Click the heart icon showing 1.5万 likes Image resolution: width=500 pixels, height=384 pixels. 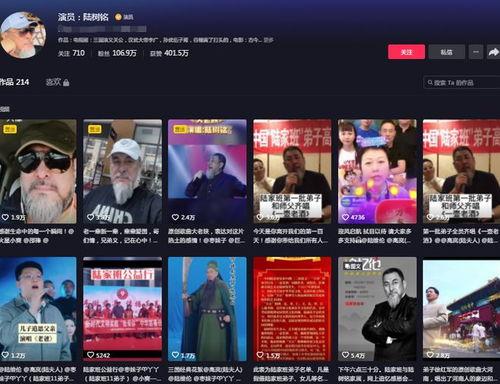tap(260, 355)
